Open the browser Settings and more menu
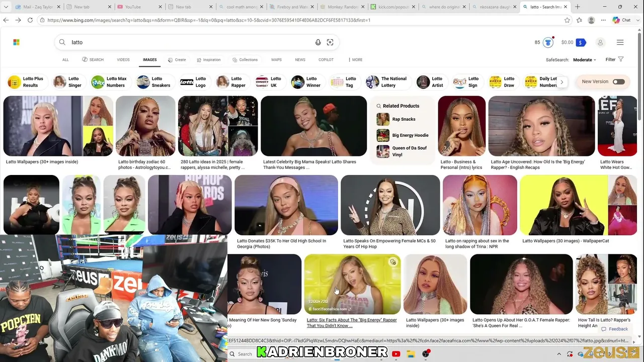 pyautogui.click(x=603, y=20)
